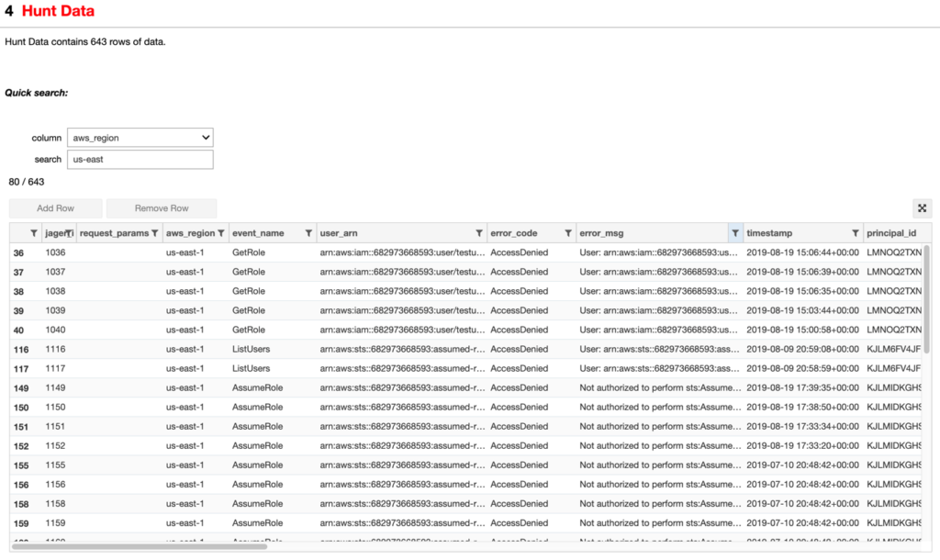Click the Remove Row button
This screenshot has height=560, width=940.
pos(162,208)
